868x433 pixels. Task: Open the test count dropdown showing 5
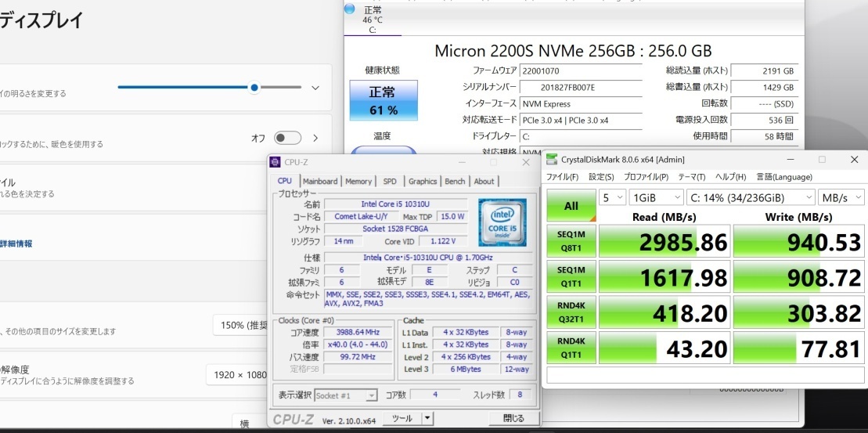click(x=613, y=197)
